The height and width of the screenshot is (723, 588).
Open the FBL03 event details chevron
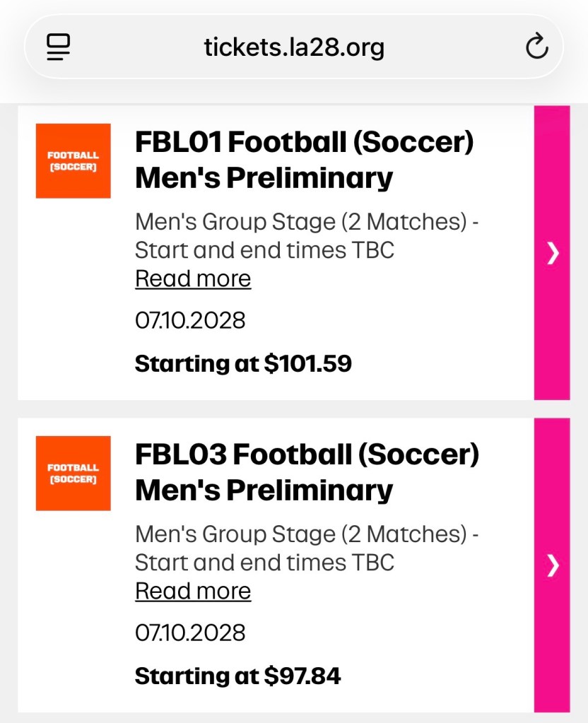pos(553,565)
